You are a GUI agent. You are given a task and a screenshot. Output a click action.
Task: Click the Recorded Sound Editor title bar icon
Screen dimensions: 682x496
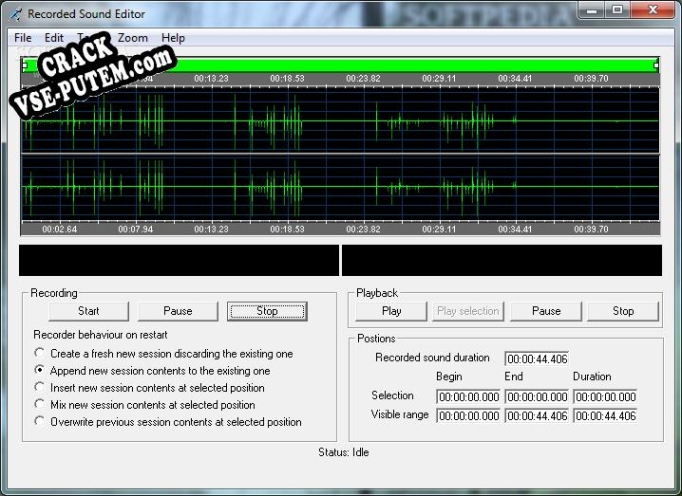(15, 14)
